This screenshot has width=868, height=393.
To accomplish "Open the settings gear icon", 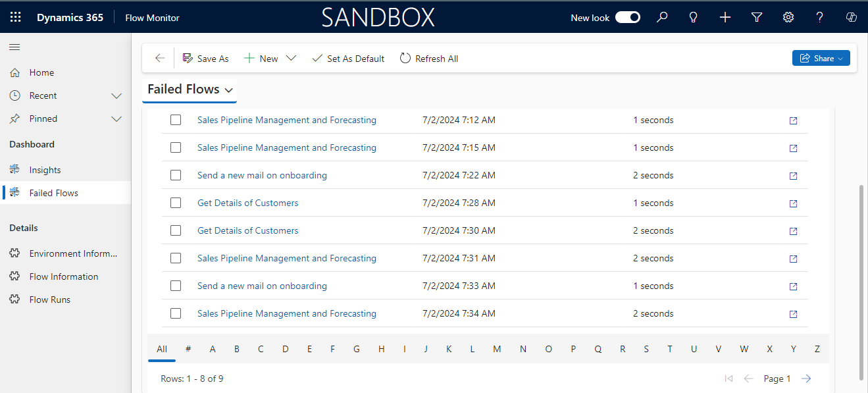I will click(788, 18).
